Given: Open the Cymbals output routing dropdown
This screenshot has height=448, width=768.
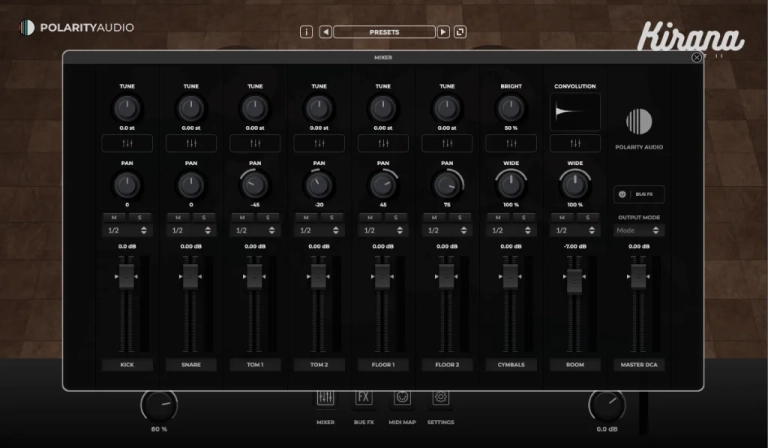Looking at the screenshot, I should tap(511, 230).
